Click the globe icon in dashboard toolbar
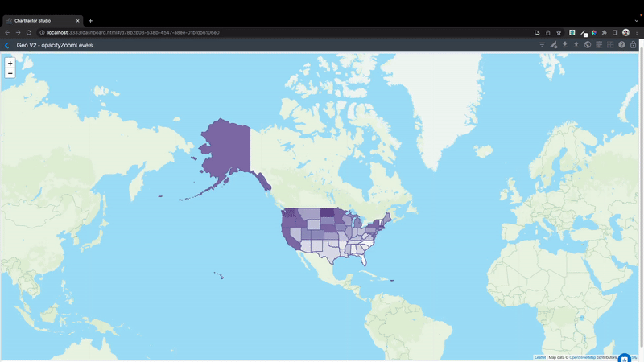 point(588,45)
